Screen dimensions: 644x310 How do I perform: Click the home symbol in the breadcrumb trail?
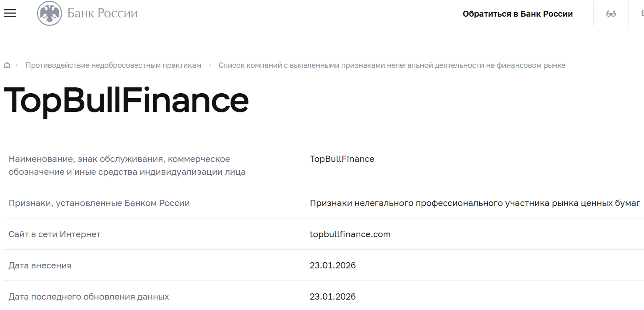[7, 65]
